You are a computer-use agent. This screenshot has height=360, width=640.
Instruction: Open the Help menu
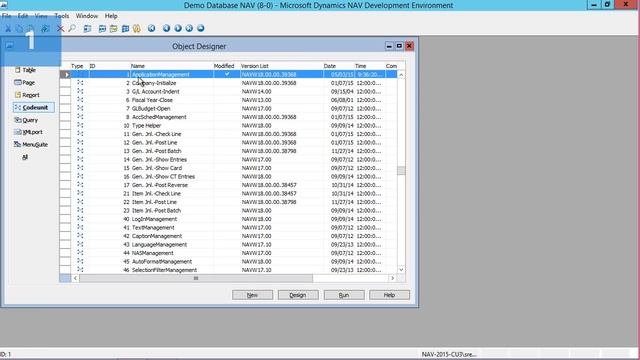[x=111, y=16]
